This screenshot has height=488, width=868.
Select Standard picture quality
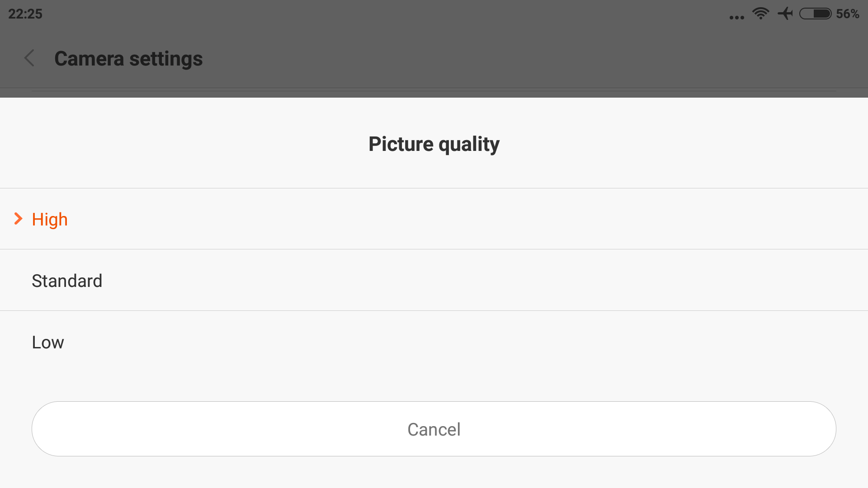click(x=434, y=280)
